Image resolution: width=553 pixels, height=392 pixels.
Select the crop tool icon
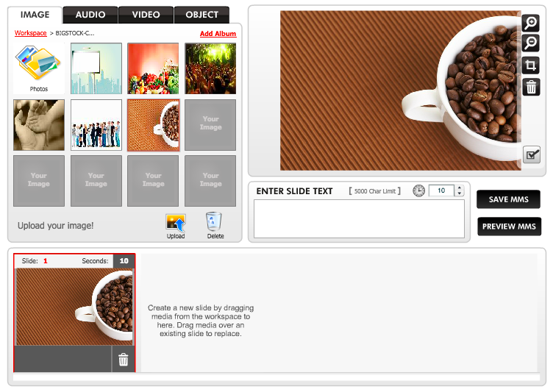[x=530, y=65]
